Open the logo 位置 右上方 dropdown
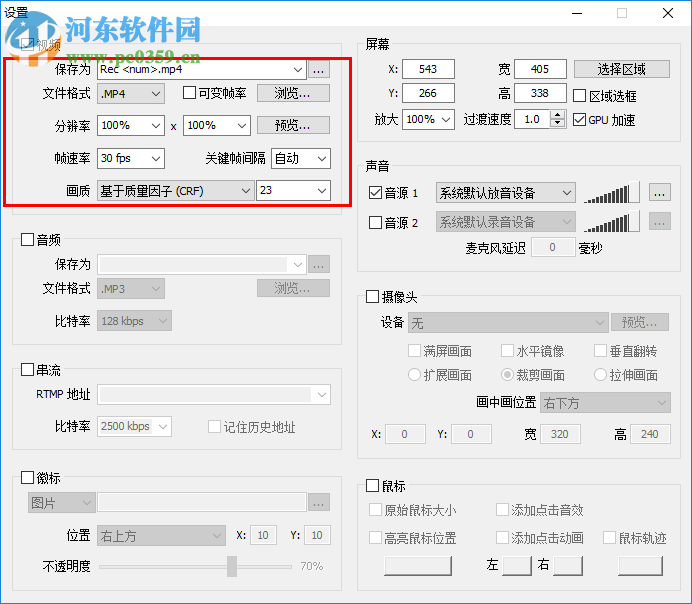 161,536
